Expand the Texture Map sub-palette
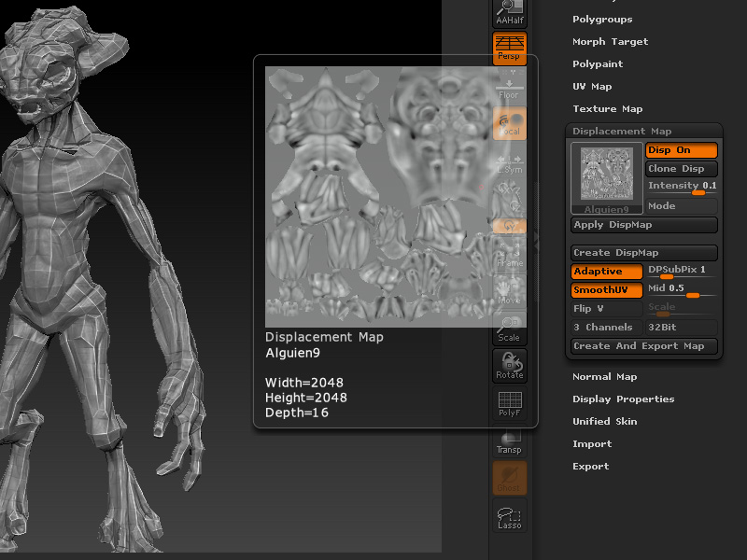This screenshot has height=560, width=747. click(x=608, y=109)
